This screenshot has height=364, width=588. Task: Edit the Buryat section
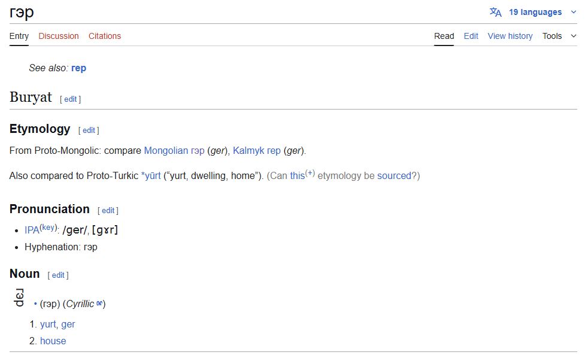pos(71,99)
